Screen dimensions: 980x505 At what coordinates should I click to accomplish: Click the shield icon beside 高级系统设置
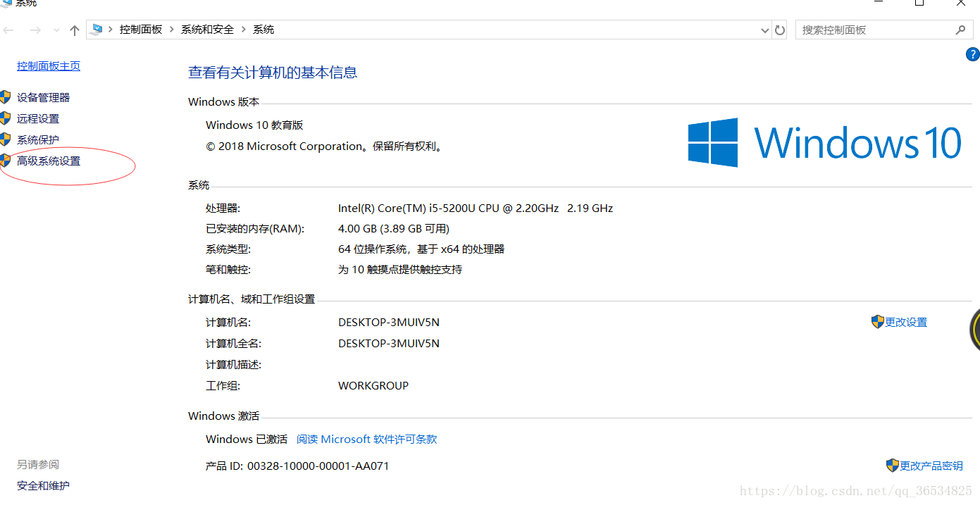pyautogui.click(x=5, y=161)
